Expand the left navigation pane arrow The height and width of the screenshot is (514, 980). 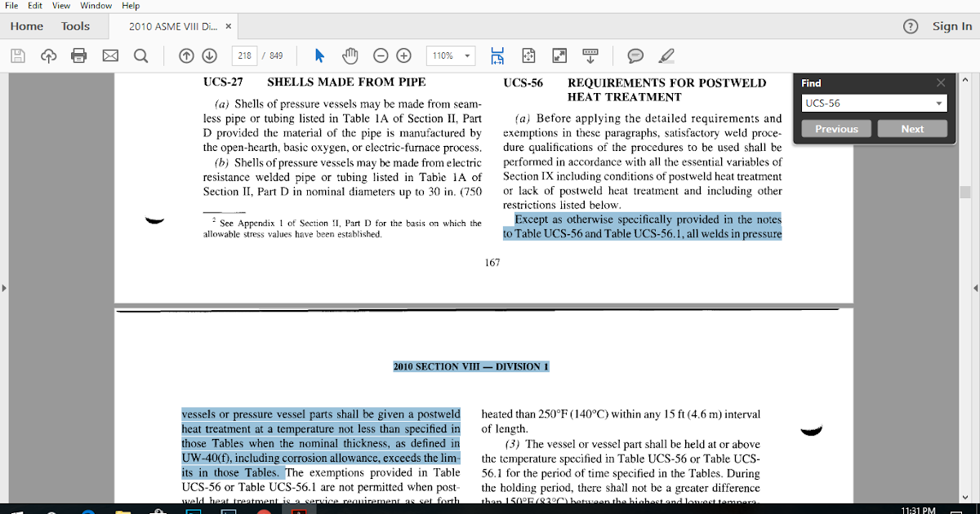[4, 288]
